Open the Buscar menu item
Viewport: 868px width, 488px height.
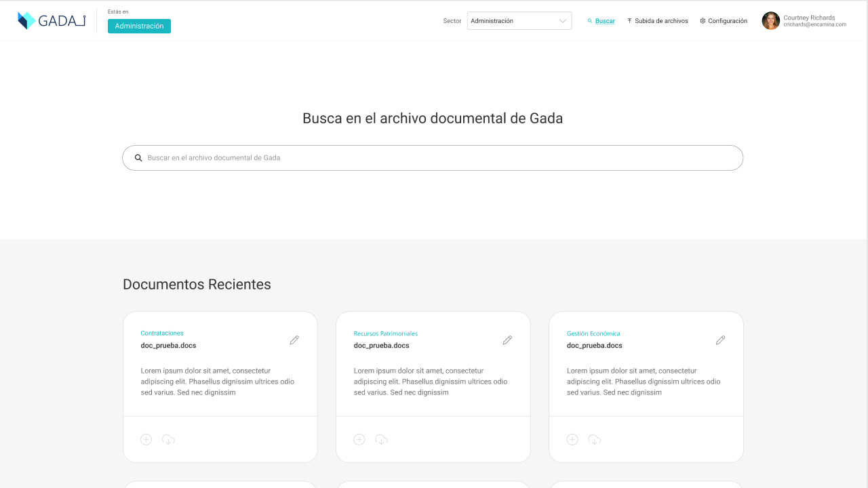click(x=601, y=21)
